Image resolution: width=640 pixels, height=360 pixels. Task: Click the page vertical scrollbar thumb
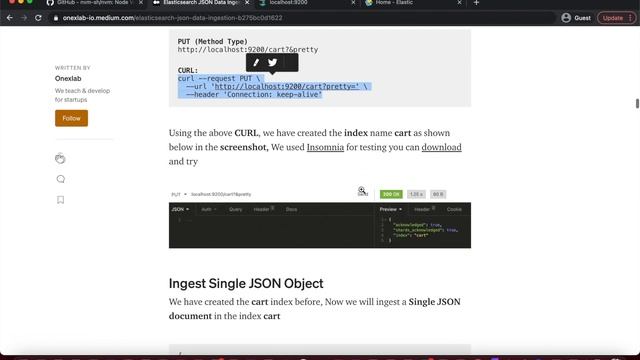(x=637, y=103)
